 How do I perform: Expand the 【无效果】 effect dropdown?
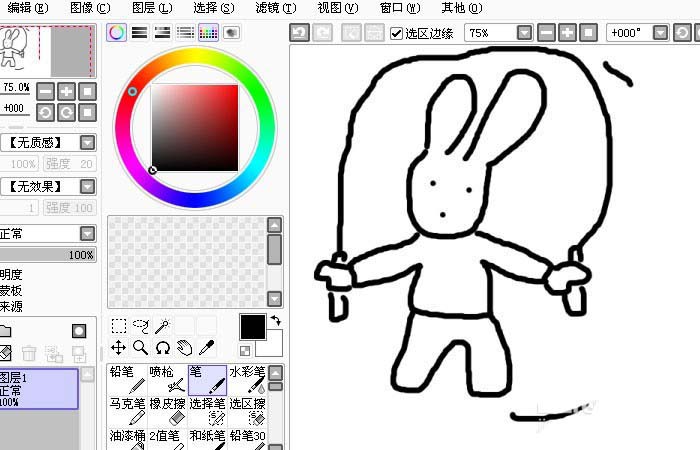[x=88, y=187]
